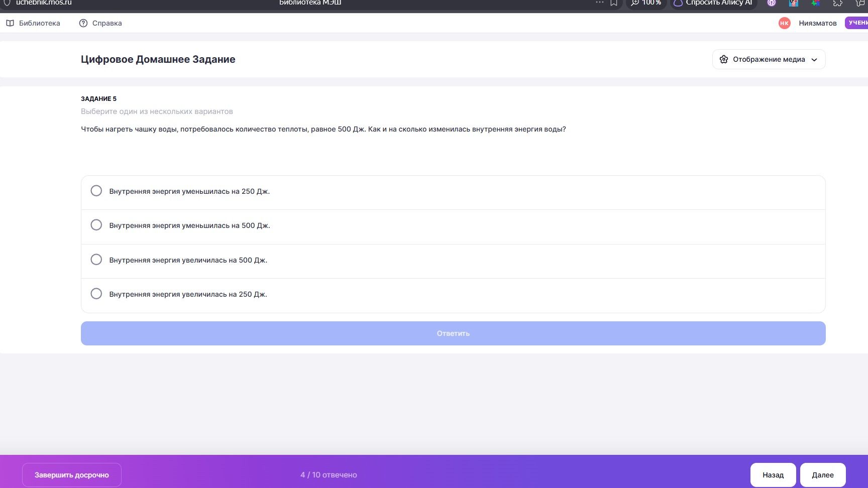Click the purple УЧЕНИК role badge
Image resolution: width=868 pixels, height=488 pixels.
[856, 23]
